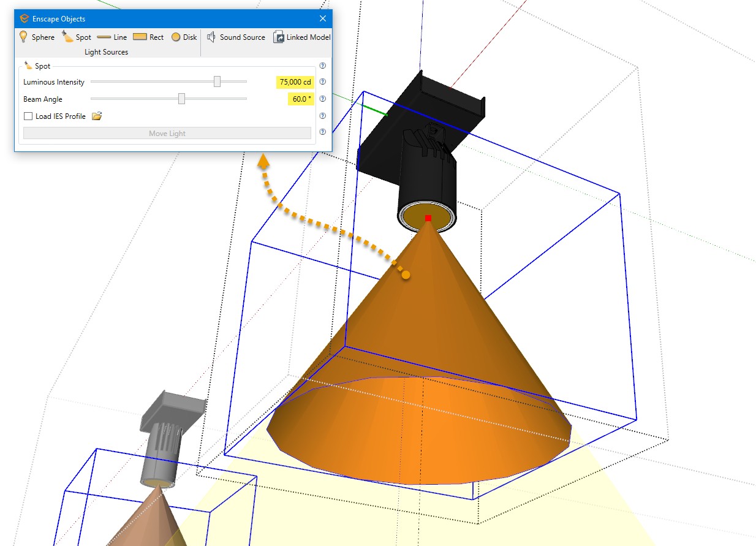This screenshot has width=756, height=546.
Task: Pick the Rect light source
Action: click(148, 37)
